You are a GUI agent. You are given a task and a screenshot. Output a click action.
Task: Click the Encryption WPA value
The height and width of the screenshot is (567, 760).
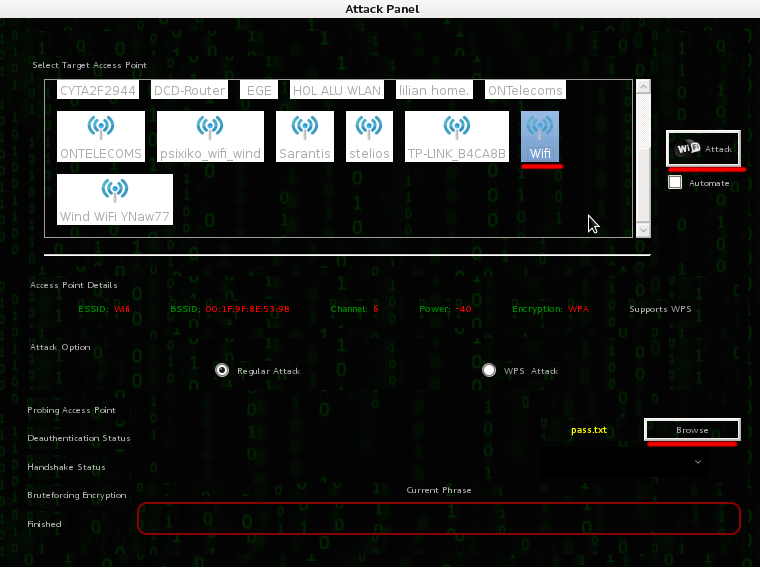(x=578, y=309)
